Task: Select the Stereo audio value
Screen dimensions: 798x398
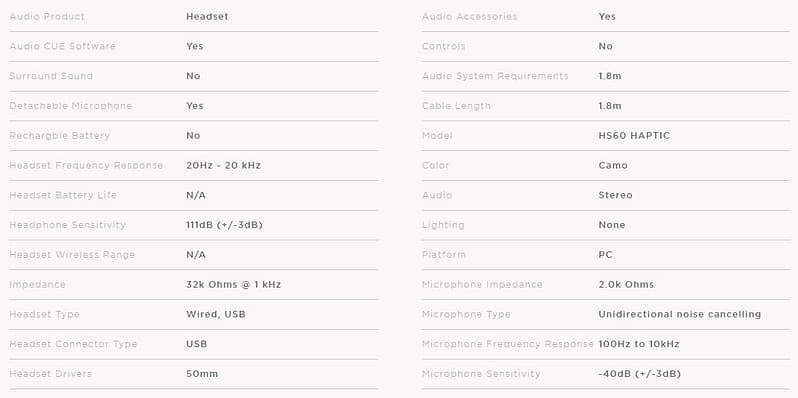Action: pos(615,195)
